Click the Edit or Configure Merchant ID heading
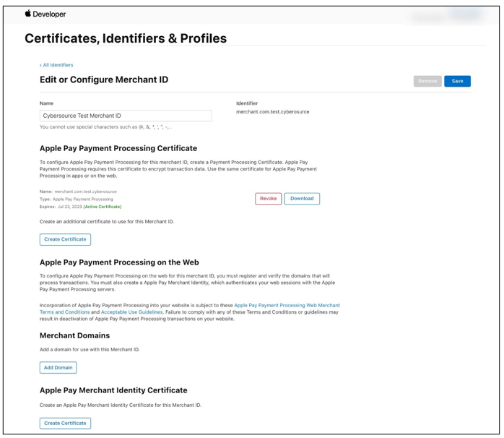Image resolution: width=504 pixels, height=438 pixels. tap(104, 80)
